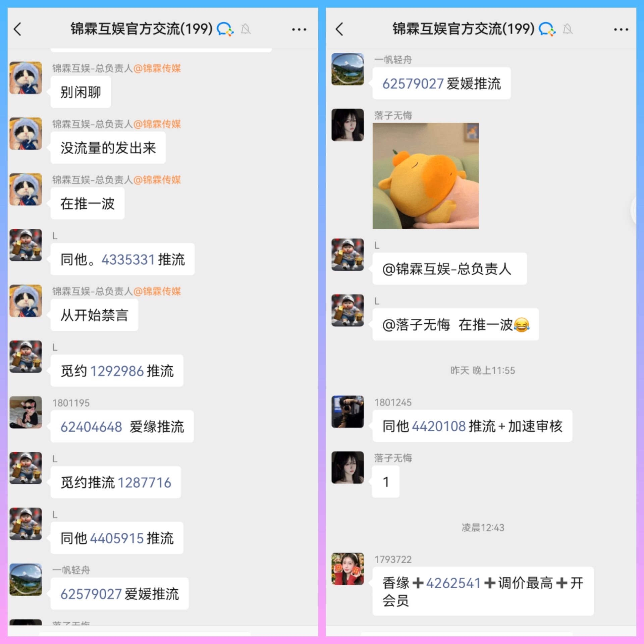Tap the 别闲聊 message bubble
The height and width of the screenshot is (644, 644).
(x=80, y=92)
